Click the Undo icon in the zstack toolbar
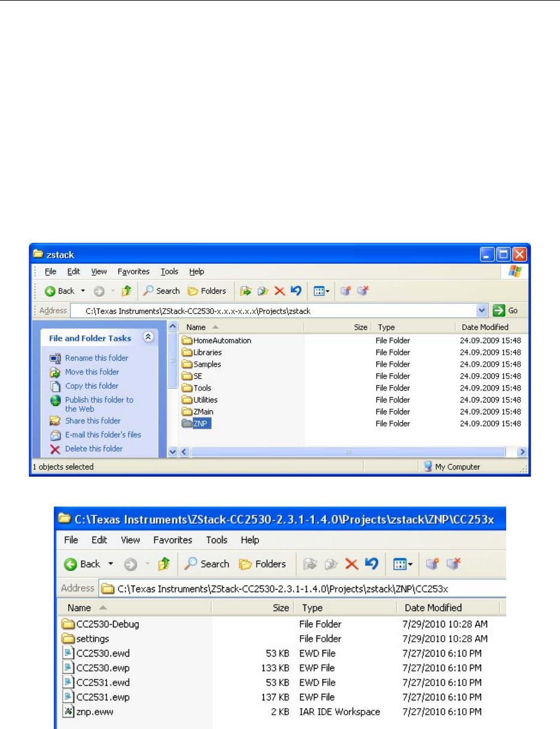 [296, 291]
